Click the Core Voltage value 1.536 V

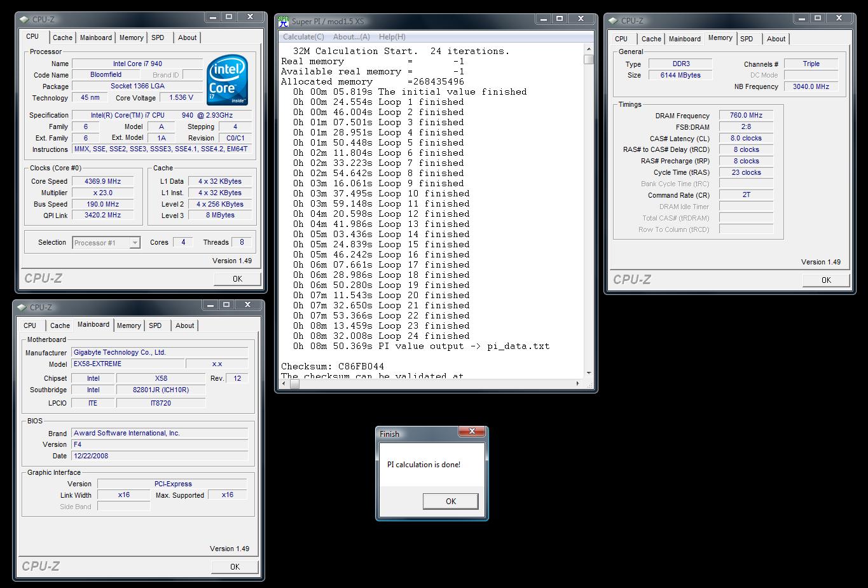pos(181,97)
